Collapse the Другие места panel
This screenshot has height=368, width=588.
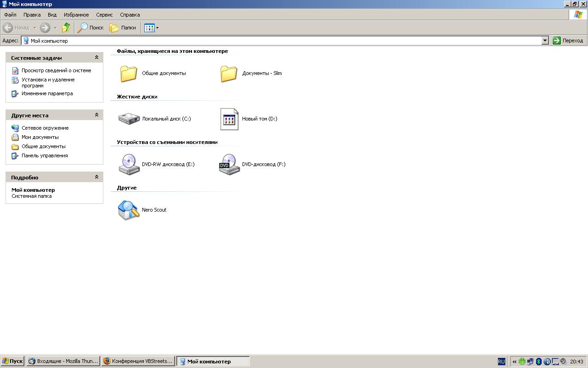click(96, 115)
